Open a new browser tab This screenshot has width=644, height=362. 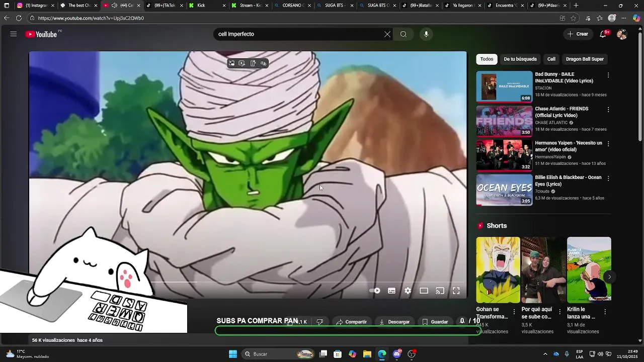[576, 6]
